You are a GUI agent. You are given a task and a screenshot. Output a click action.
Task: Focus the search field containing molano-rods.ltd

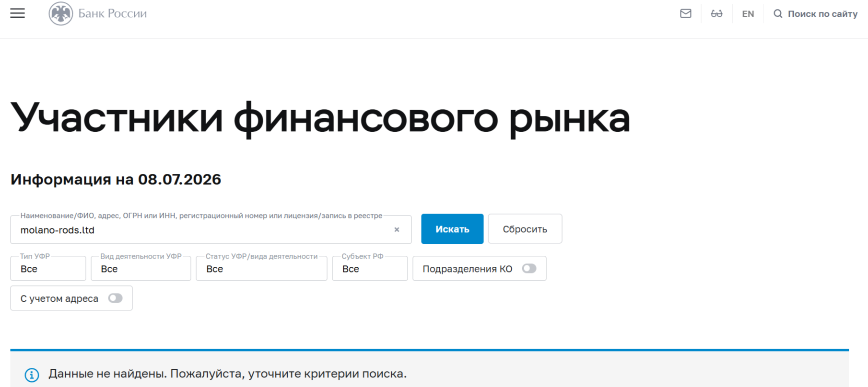coord(211,230)
